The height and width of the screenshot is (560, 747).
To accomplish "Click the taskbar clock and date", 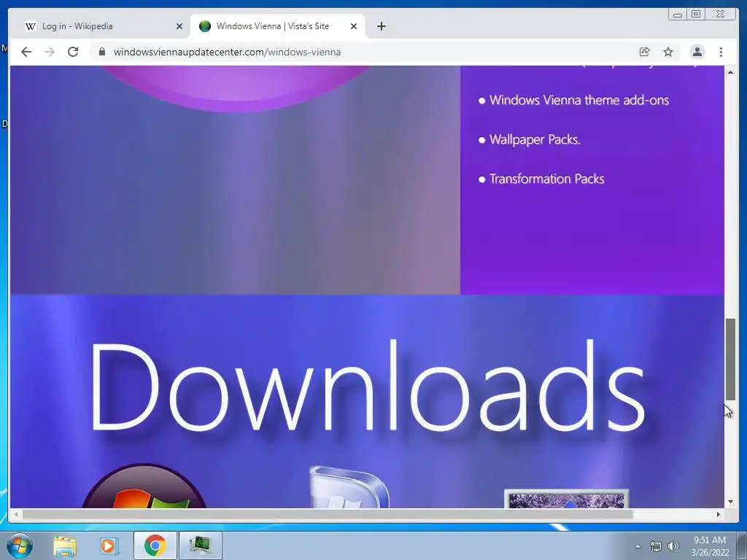I will (710, 546).
